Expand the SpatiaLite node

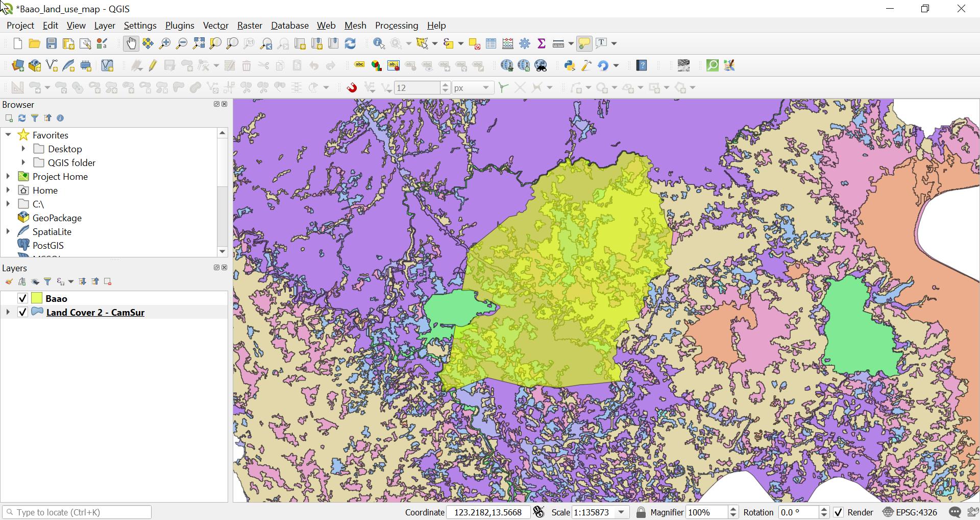pos(8,231)
